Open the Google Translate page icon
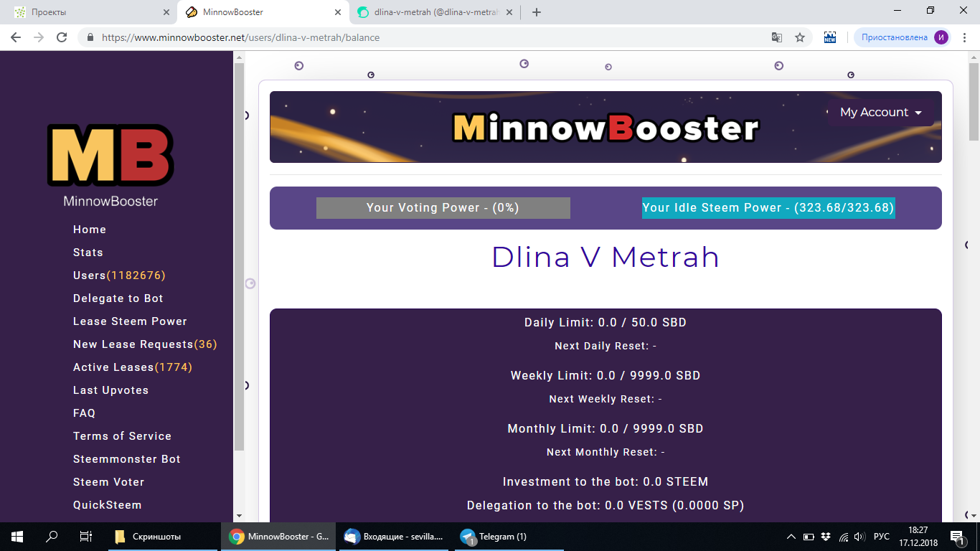This screenshot has width=980, height=551. click(777, 37)
